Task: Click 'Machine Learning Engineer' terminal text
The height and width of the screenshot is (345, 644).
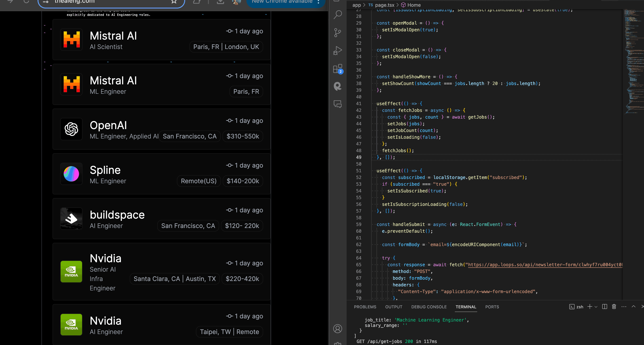Action: 430,320
